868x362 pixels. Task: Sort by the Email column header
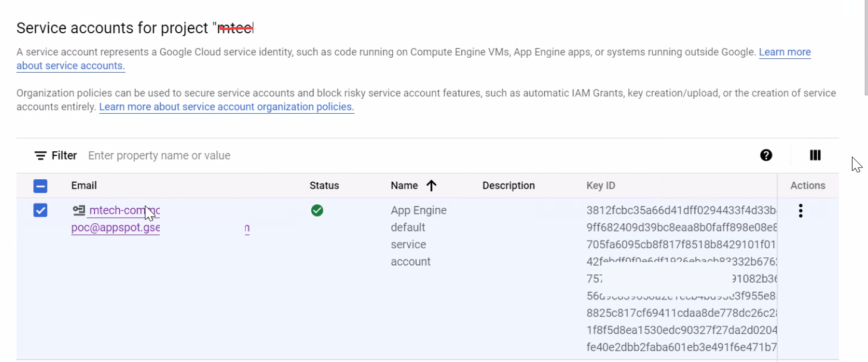[x=84, y=185]
